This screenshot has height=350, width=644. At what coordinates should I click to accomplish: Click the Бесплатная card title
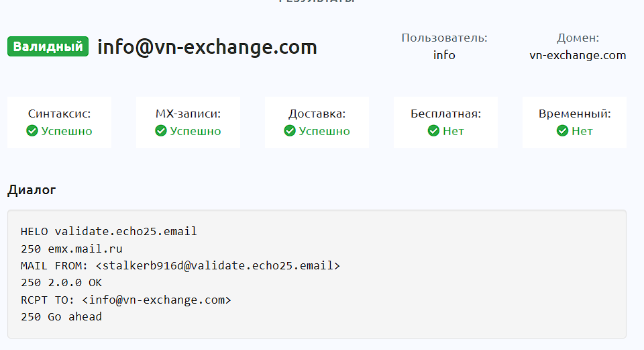(445, 114)
